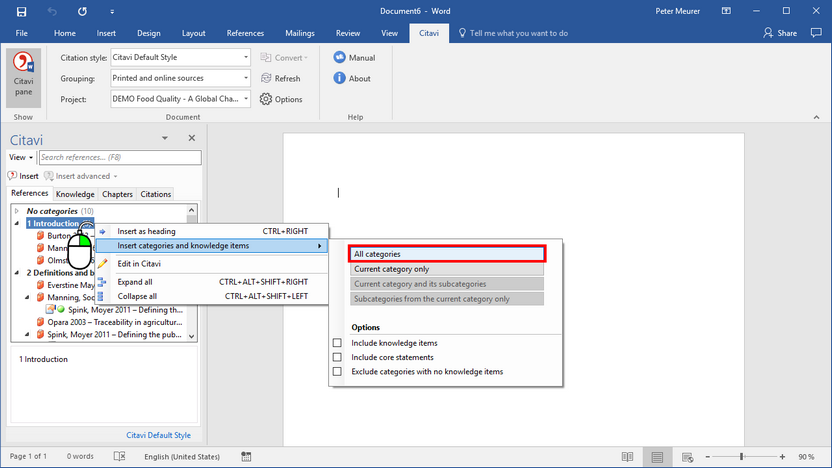832x468 pixels.
Task: Check Include knowledge items
Action: tap(337, 343)
